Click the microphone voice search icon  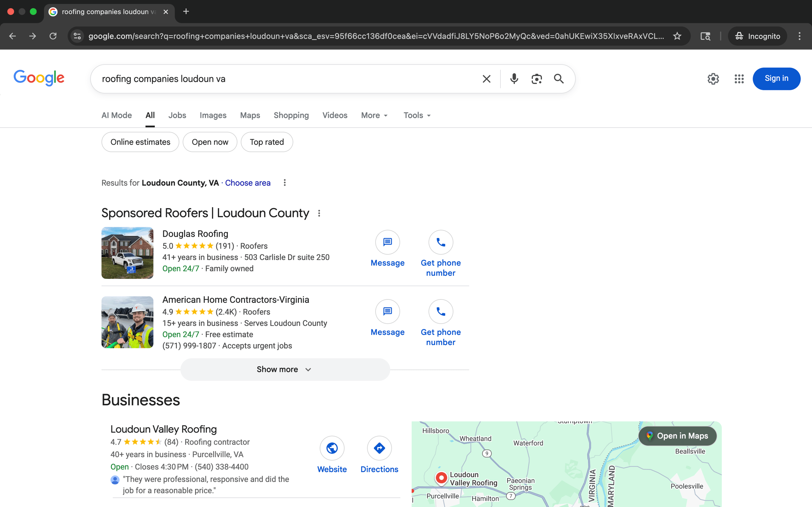coord(514,79)
